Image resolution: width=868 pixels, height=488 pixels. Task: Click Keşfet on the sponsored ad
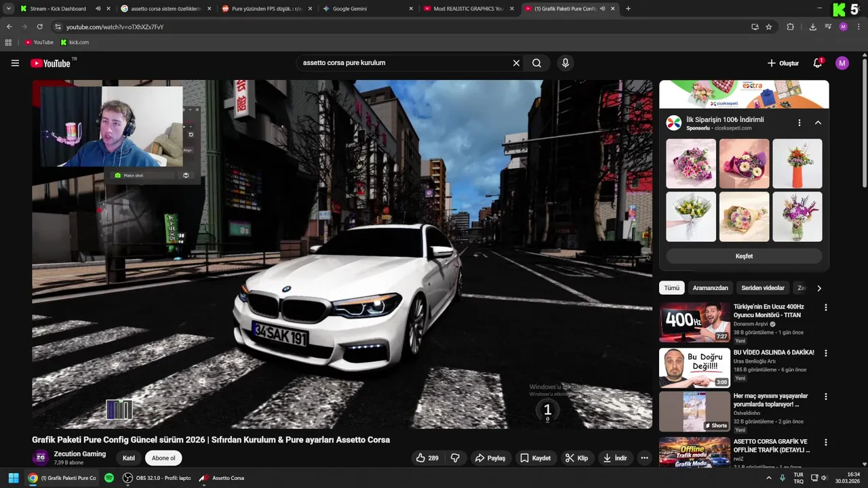[744, 256]
